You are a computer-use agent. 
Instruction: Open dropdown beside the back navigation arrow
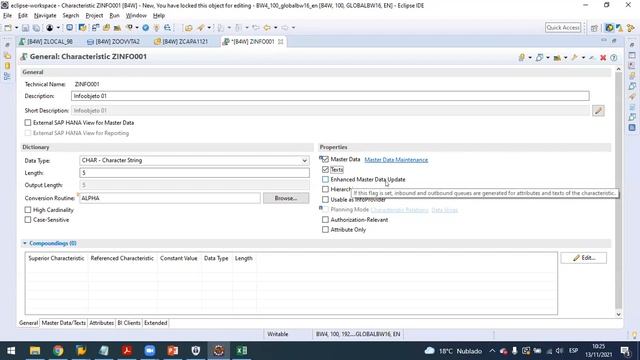point(276,28)
